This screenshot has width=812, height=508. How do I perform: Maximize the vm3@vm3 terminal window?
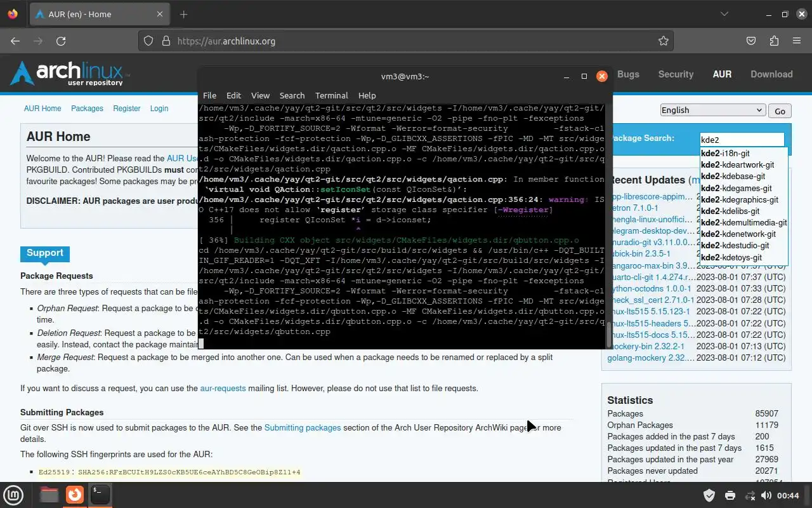584,76
